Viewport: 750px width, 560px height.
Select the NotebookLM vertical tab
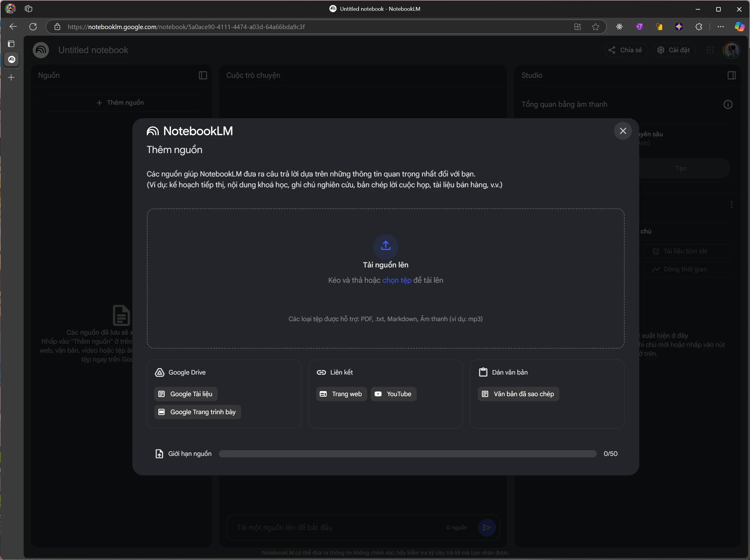pyautogui.click(x=11, y=59)
